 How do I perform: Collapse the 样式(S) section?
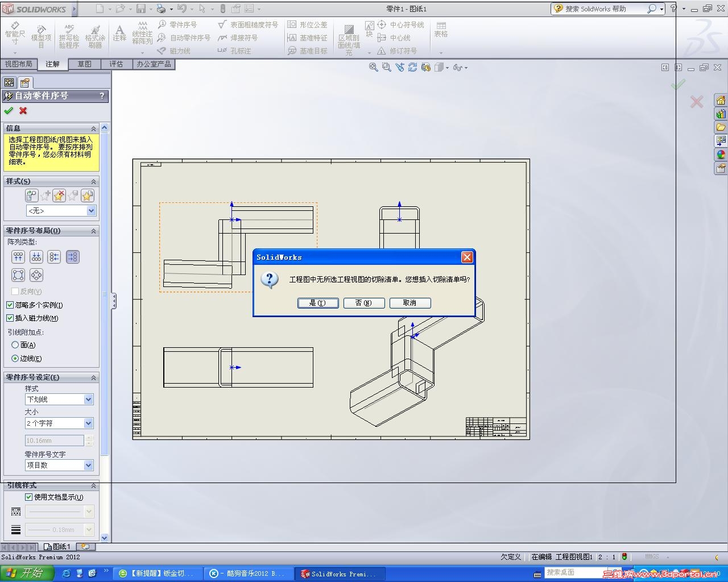pos(94,181)
